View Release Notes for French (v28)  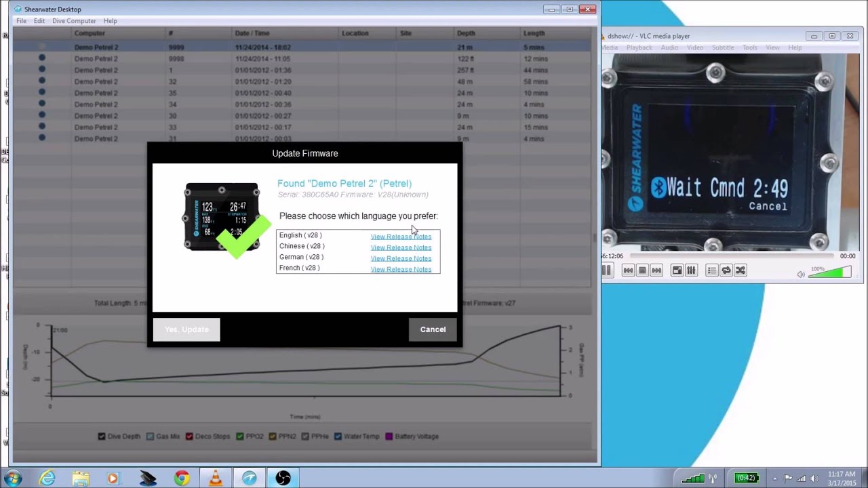[x=401, y=269]
